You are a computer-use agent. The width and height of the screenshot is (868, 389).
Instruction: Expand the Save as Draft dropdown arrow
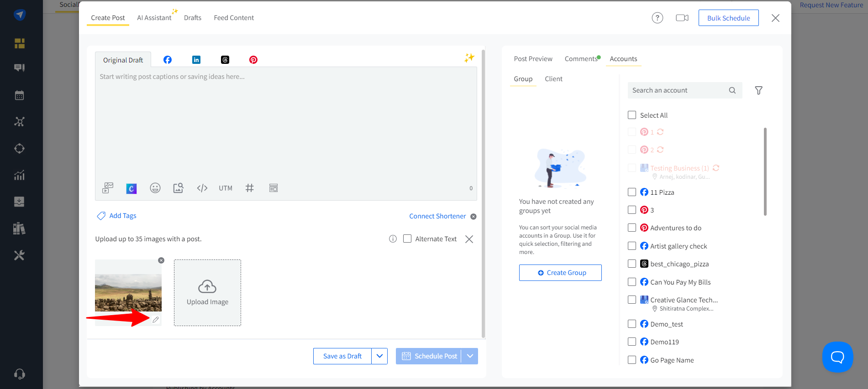click(379, 356)
